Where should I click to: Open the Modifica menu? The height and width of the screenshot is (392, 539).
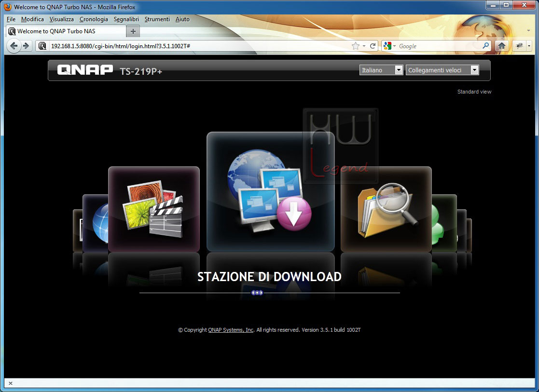(32, 19)
